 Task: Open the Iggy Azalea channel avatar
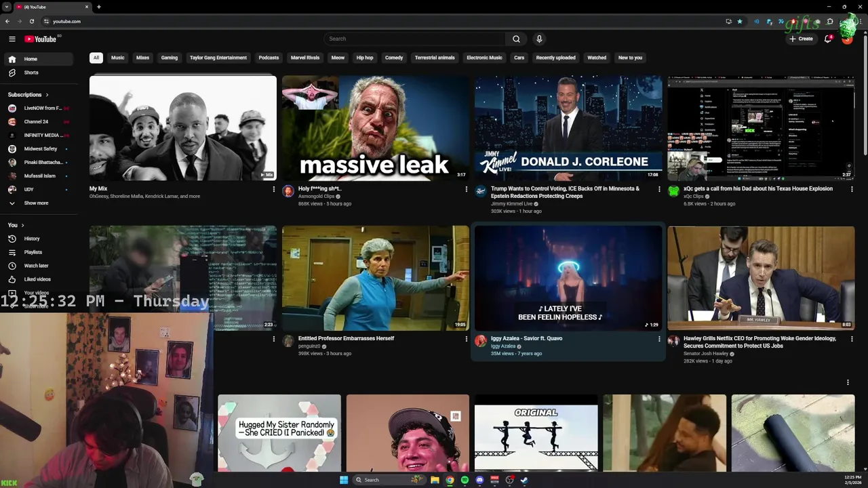tap(481, 341)
